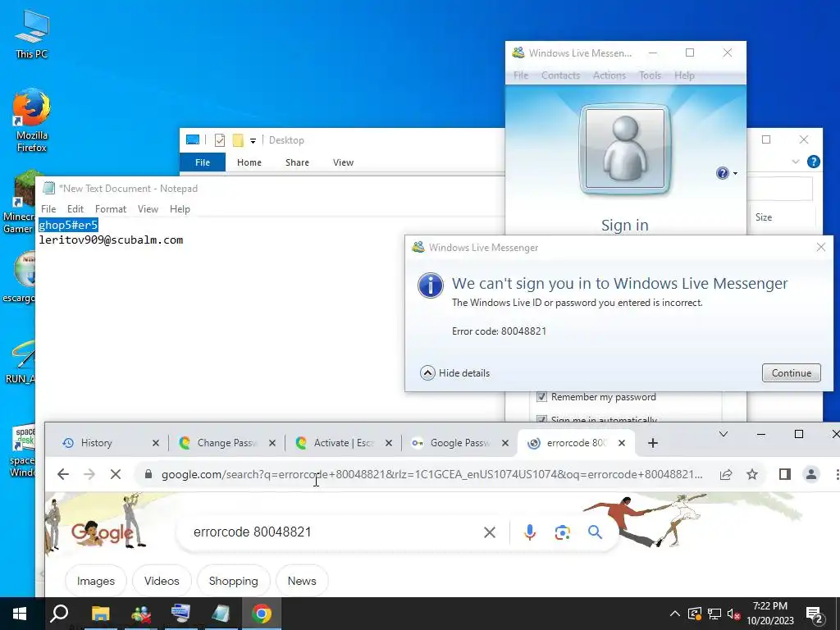Filter Google results by Images
This screenshot has height=630, width=840.
coord(95,581)
